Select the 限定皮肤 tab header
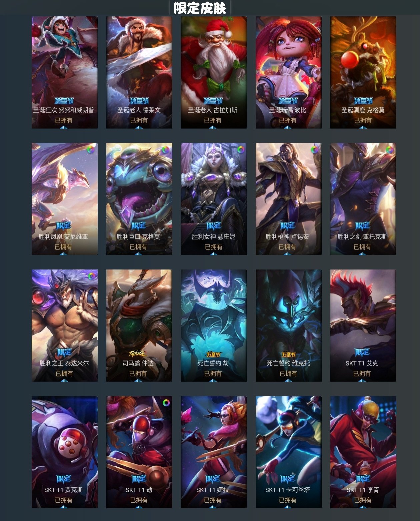Image resolution: width=420 pixels, height=521 pixels. click(x=200, y=8)
